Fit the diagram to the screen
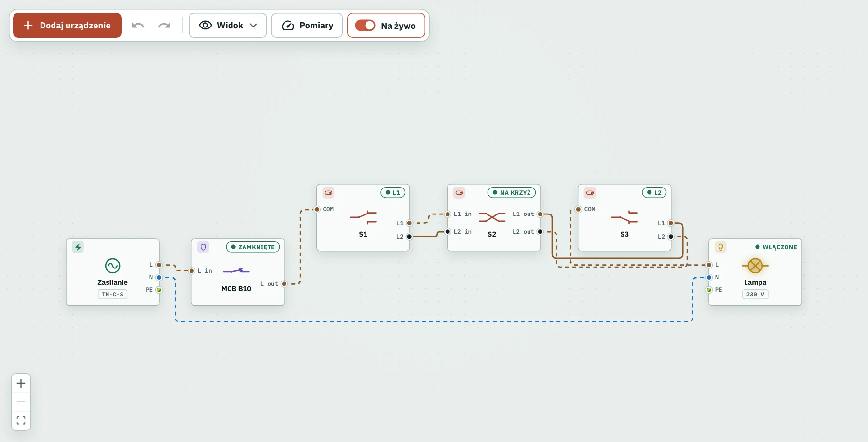 click(21, 420)
